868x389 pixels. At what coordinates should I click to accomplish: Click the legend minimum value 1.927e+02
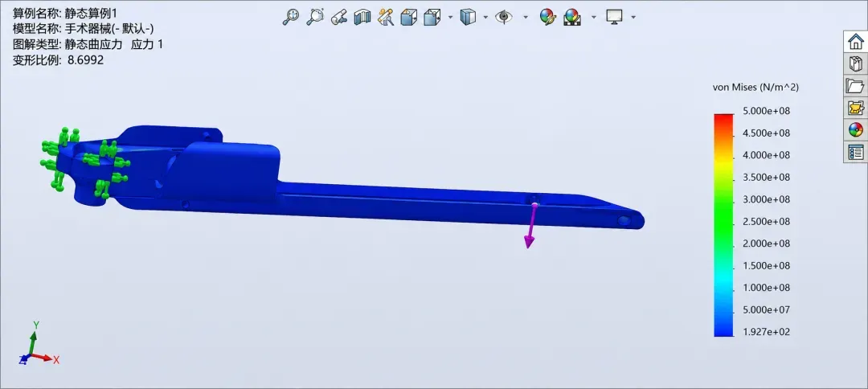(766, 331)
